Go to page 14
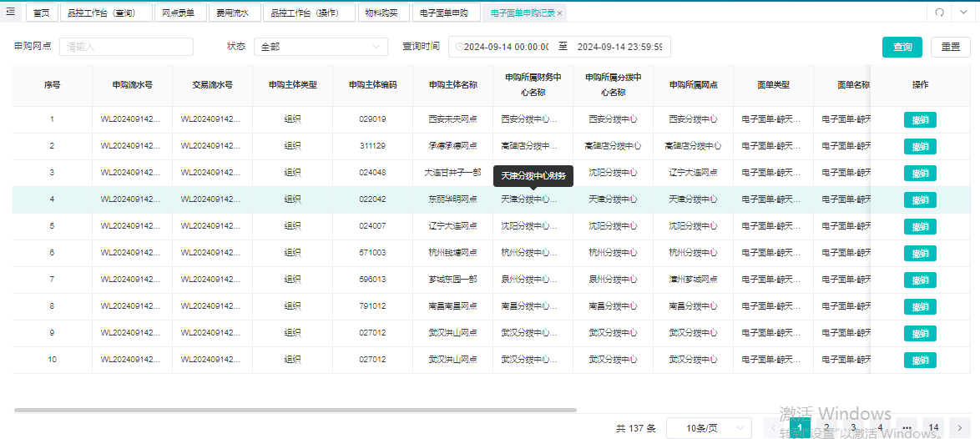 pyautogui.click(x=933, y=428)
